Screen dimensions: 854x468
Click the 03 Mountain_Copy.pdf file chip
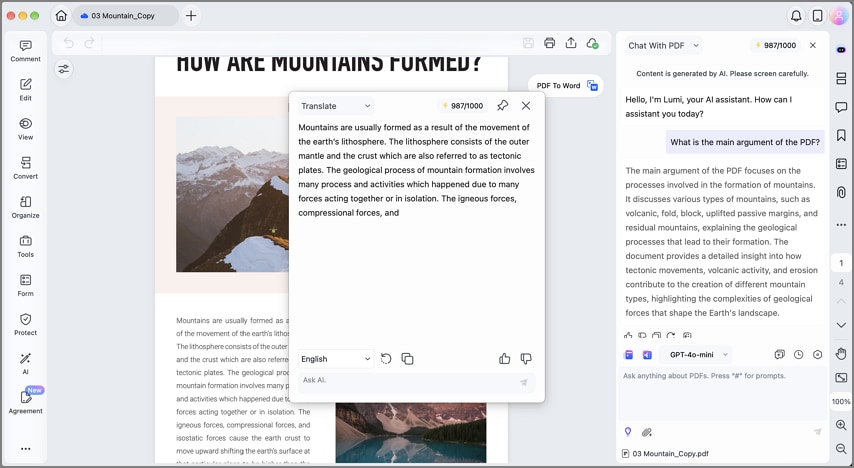pos(666,453)
